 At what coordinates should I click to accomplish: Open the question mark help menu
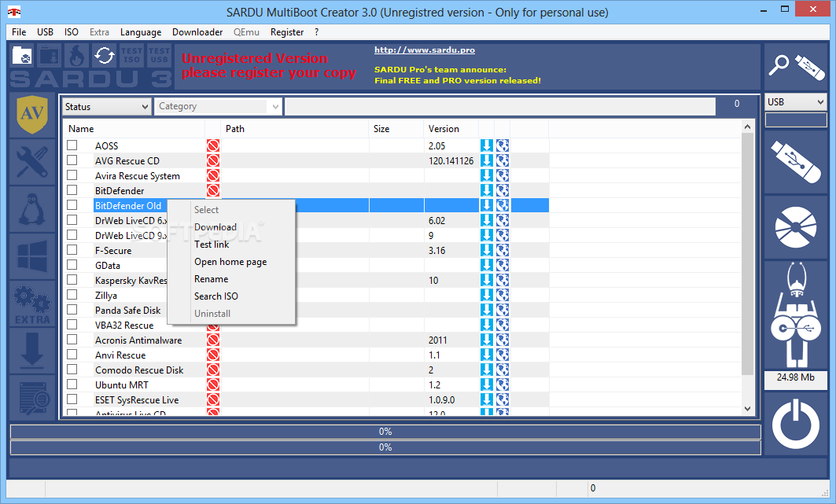click(317, 32)
